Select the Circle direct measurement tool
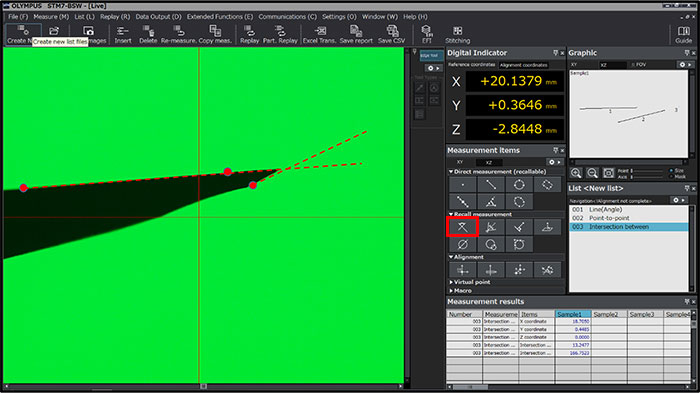Screen dimensions: 700x393 click(x=519, y=184)
